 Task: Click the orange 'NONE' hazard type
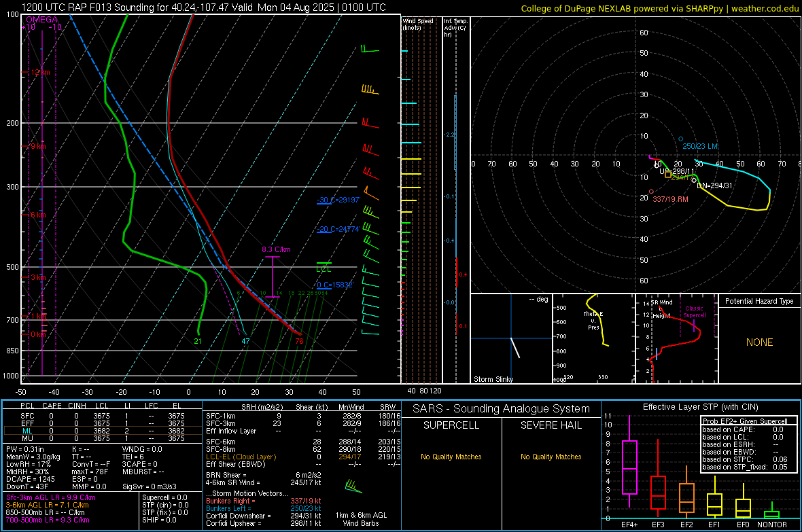pos(760,342)
